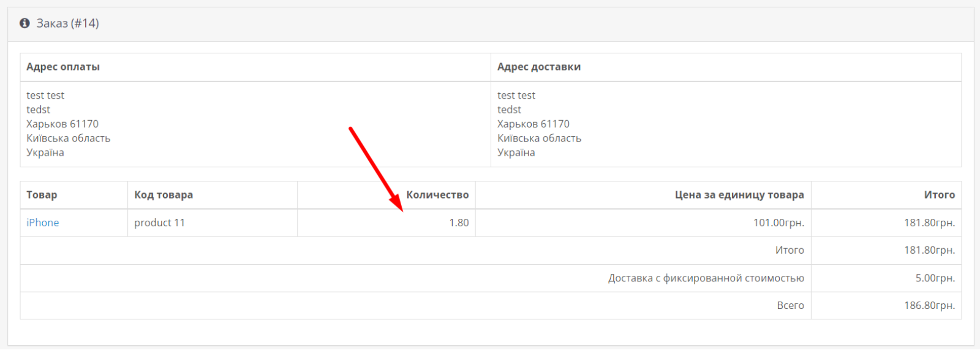Click the Итого column header
This screenshot has width=980, height=350.
[940, 195]
